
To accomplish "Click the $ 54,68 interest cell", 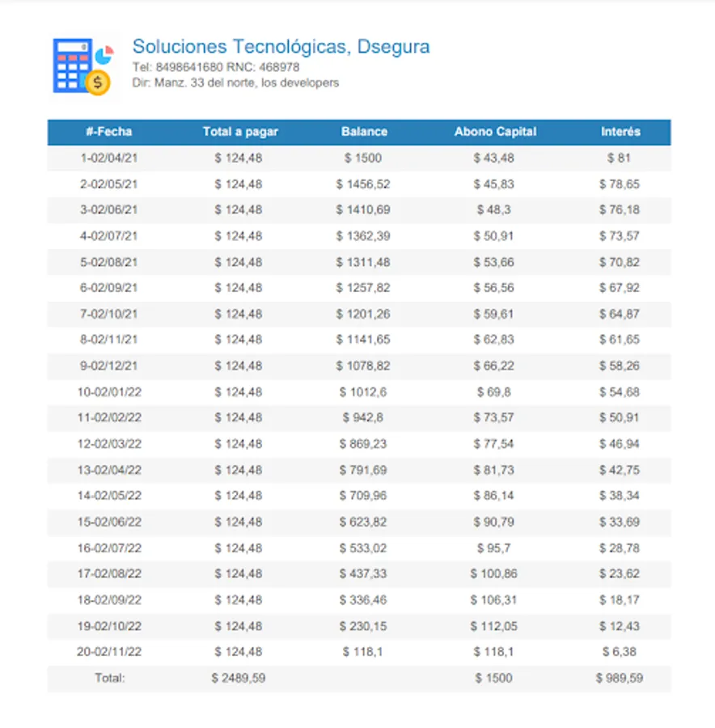I will click(619, 392).
